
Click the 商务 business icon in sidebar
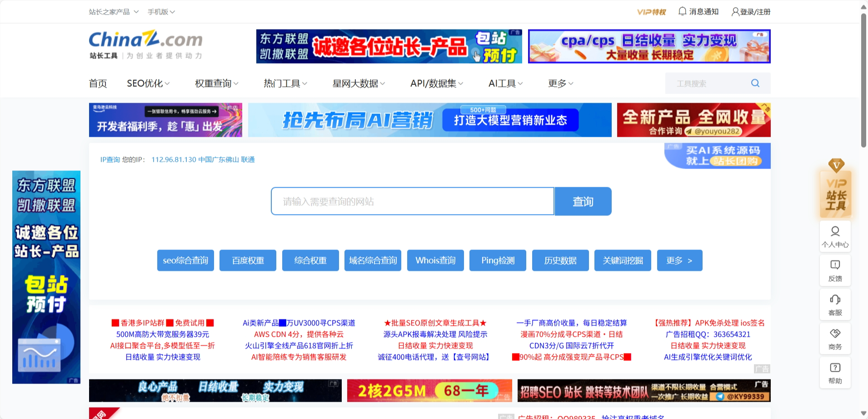(835, 339)
